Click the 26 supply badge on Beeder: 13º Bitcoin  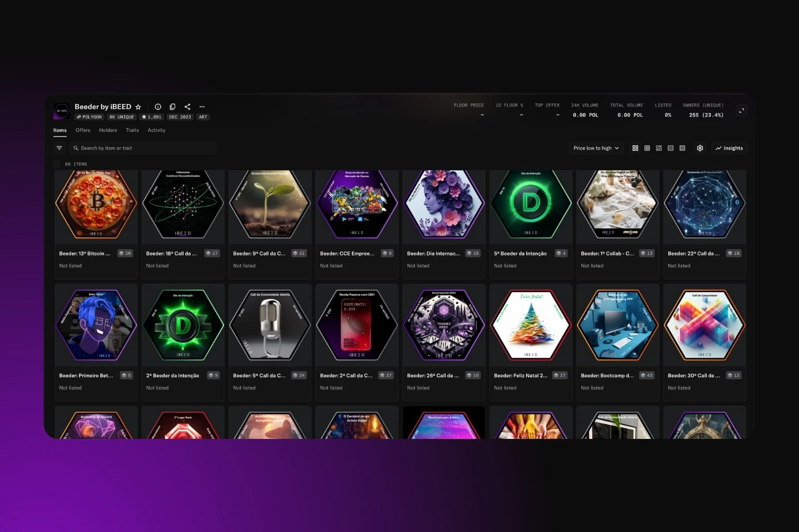click(x=125, y=253)
